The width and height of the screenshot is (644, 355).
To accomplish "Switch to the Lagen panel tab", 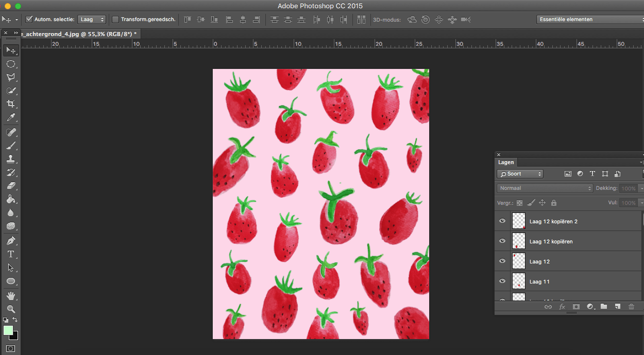I will point(506,163).
